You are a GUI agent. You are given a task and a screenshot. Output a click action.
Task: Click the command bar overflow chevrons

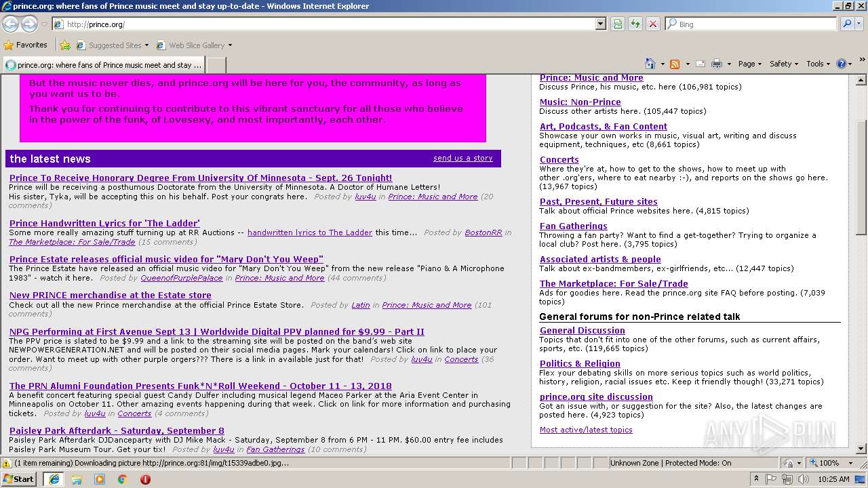coord(863,60)
